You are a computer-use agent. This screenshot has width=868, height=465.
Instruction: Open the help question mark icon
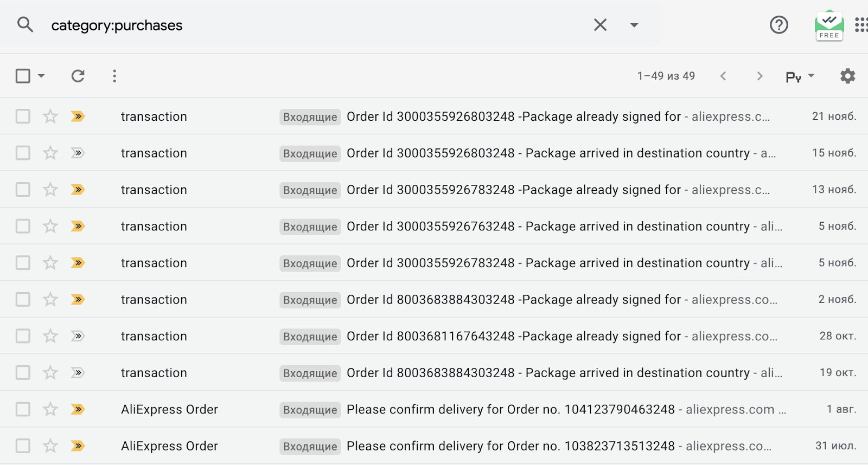779,25
